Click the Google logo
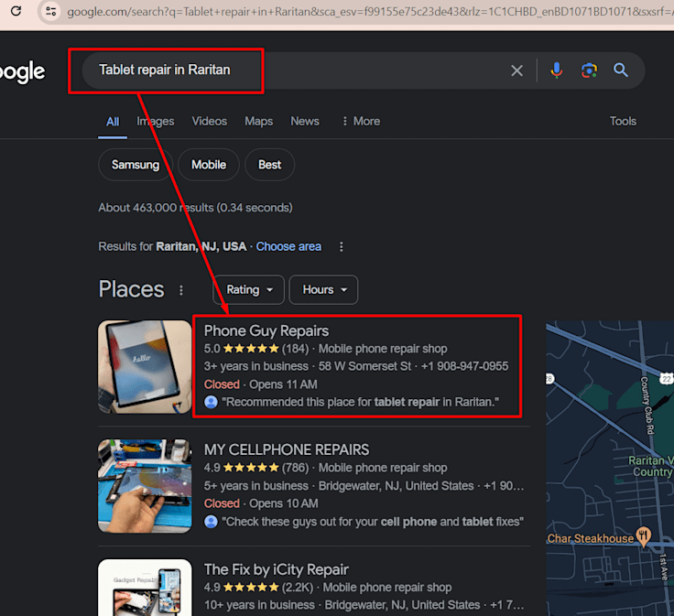Viewport: 674px width, 616px height. click(22, 71)
